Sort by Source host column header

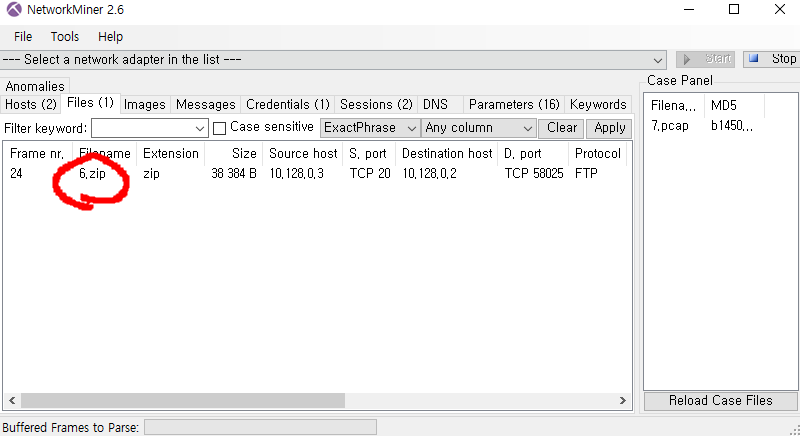(303, 153)
